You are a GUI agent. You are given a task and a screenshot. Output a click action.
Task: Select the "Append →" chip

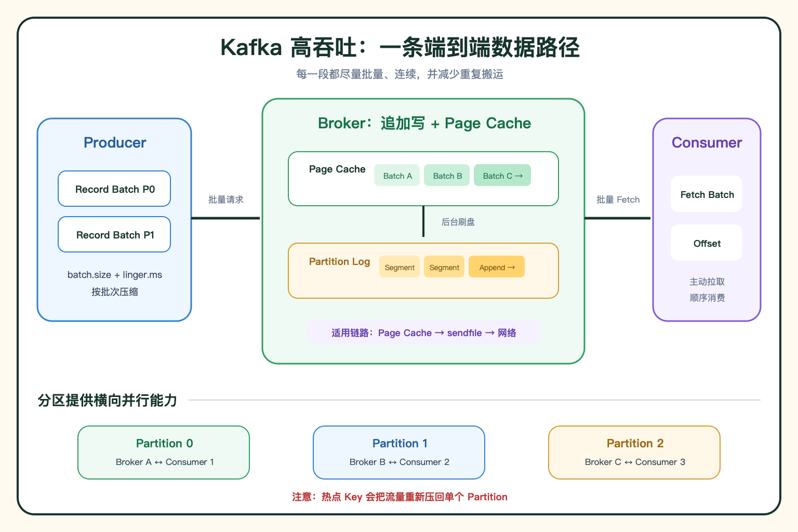pos(497,267)
